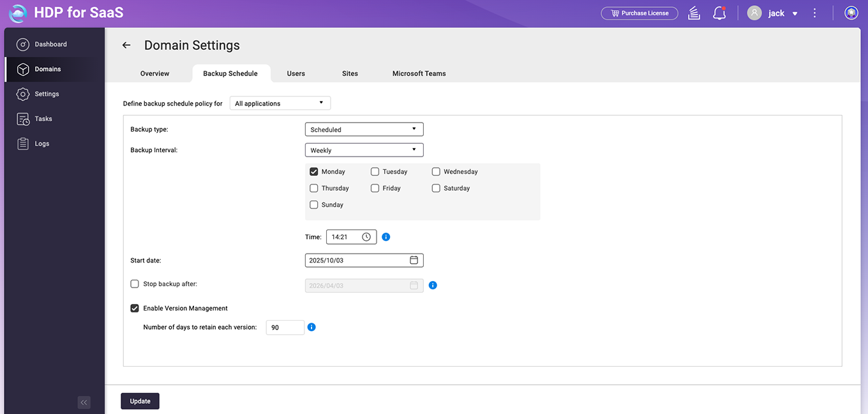Click the Update button
Screen dimensions: 868x414
[x=140, y=401]
